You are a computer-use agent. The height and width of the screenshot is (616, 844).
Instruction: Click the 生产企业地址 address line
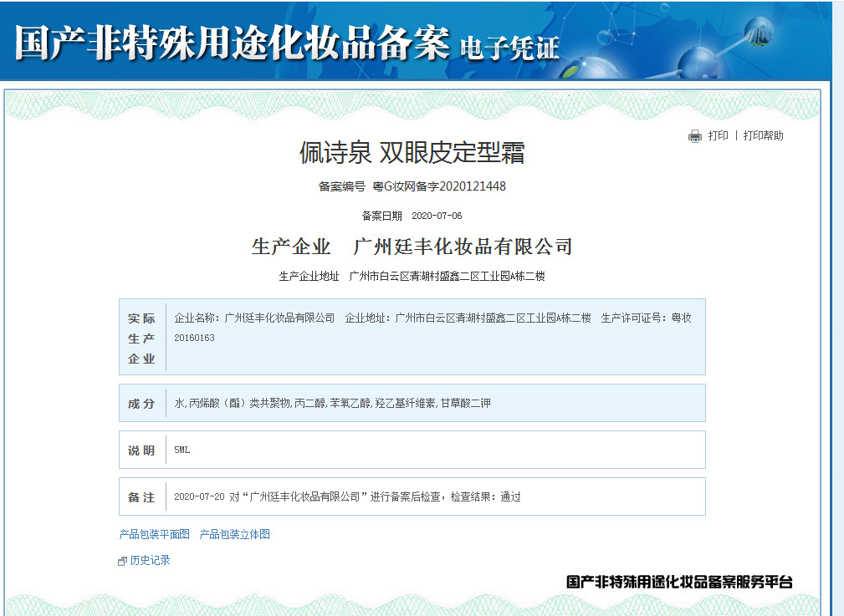(x=412, y=276)
